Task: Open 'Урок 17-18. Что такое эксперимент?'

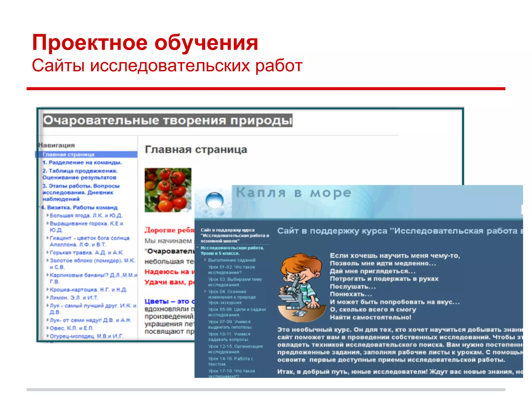Action: (x=231, y=373)
